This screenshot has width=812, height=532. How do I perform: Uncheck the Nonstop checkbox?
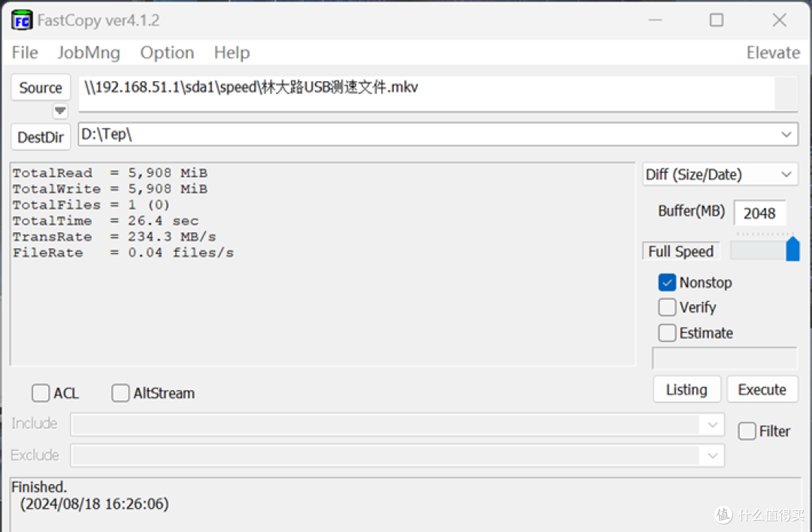click(x=667, y=283)
